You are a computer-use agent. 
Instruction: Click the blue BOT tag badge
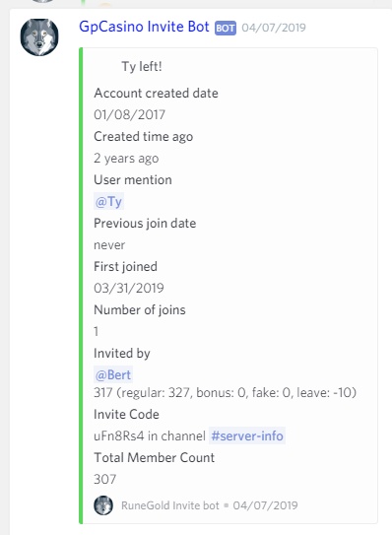pos(226,28)
